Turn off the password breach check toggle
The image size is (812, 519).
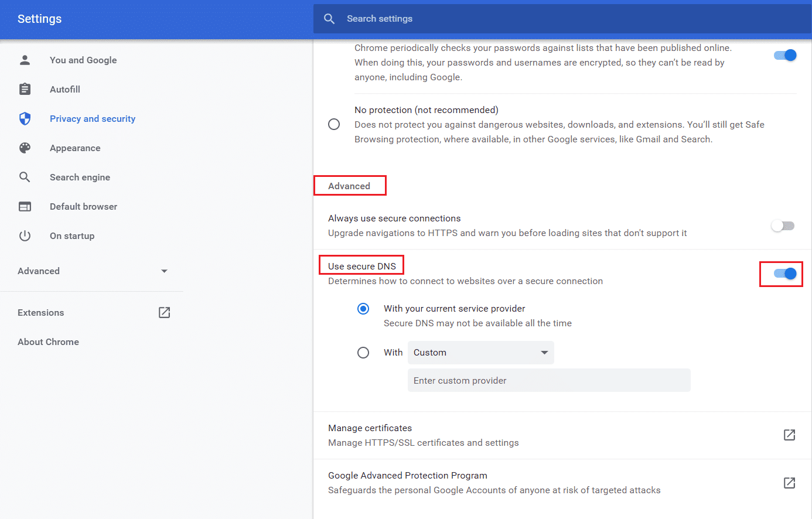tap(785, 55)
